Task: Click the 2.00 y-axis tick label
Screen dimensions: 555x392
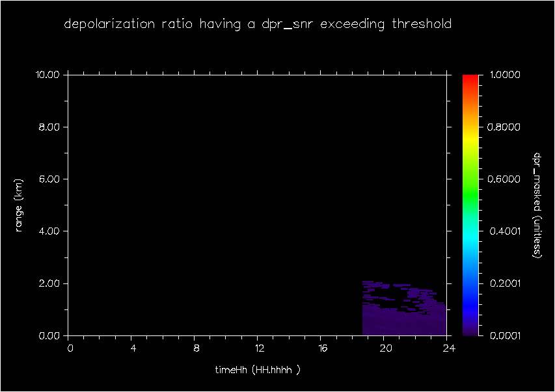Action: [49, 283]
